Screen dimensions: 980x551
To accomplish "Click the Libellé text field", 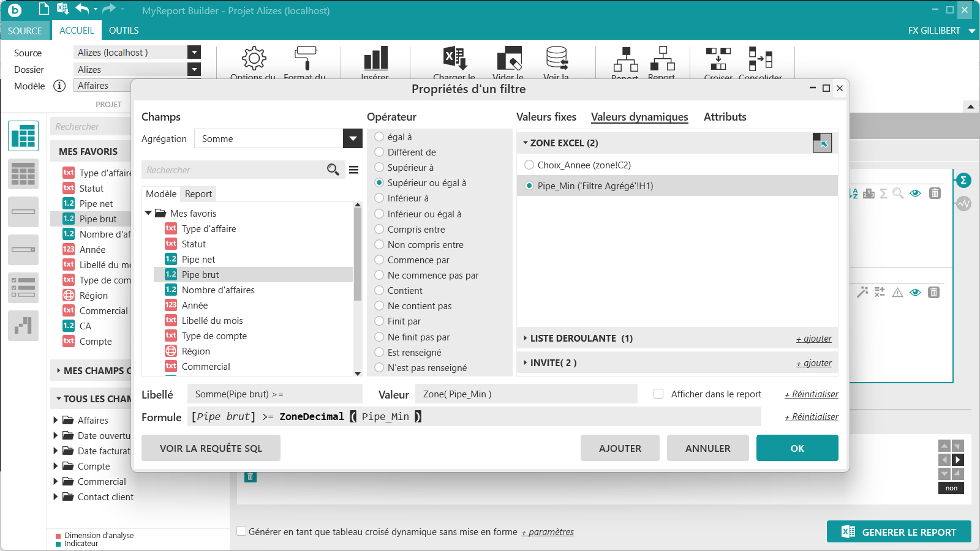I will pyautogui.click(x=274, y=394).
